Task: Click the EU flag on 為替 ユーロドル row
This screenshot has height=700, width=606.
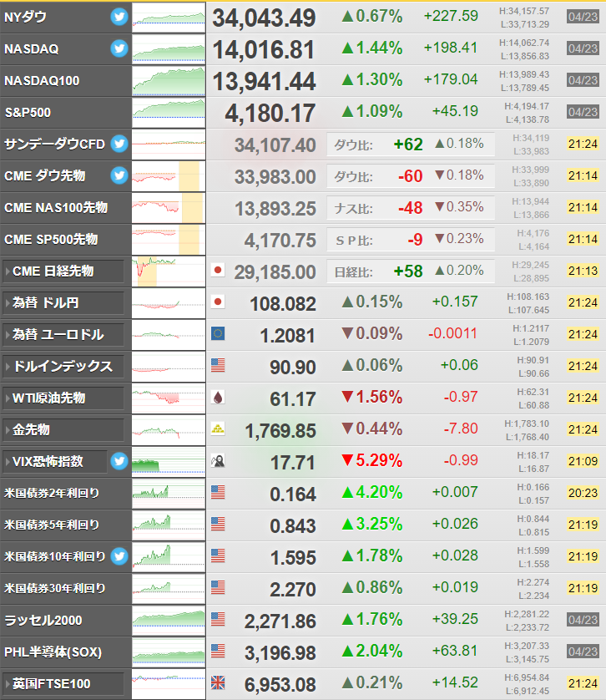Action: click(218, 333)
